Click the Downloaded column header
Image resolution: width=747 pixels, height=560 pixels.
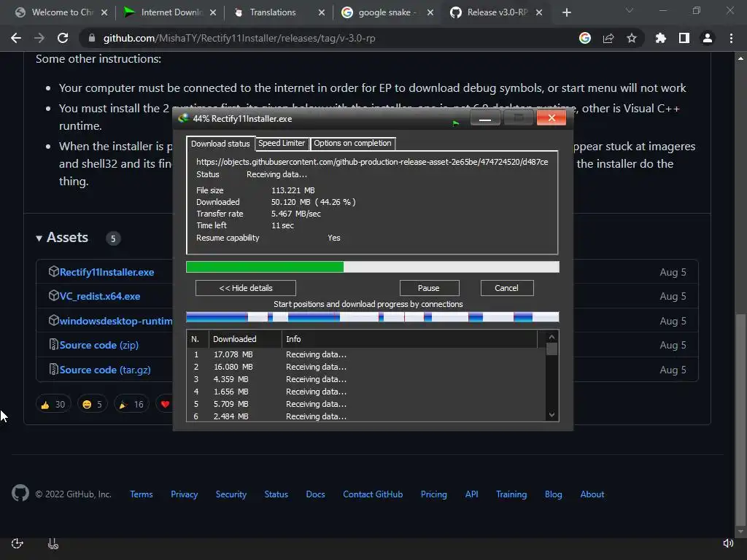pyautogui.click(x=245, y=339)
